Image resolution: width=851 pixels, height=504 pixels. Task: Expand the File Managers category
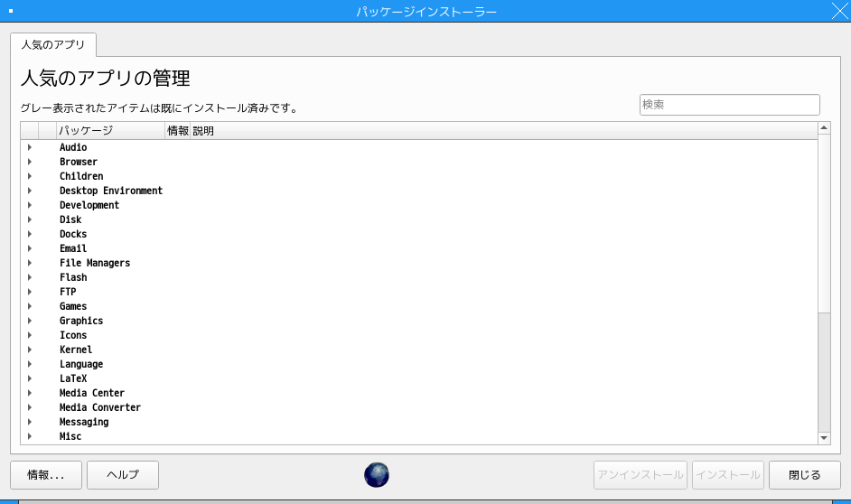coord(29,263)
